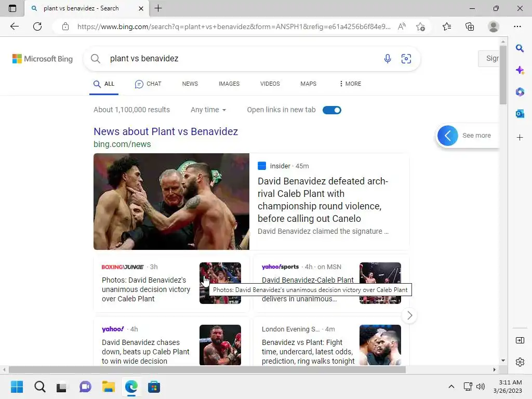Open London Evening Standard fight time article
Image resolution: width=532 pixels, height=399 pixels.
coord(308,352)
